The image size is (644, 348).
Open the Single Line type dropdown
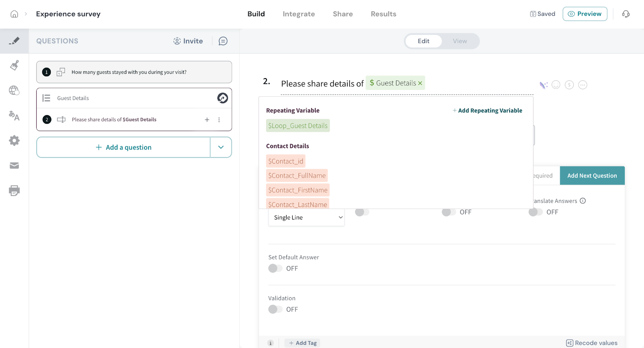pyautogui.click(x=306, y=217)
